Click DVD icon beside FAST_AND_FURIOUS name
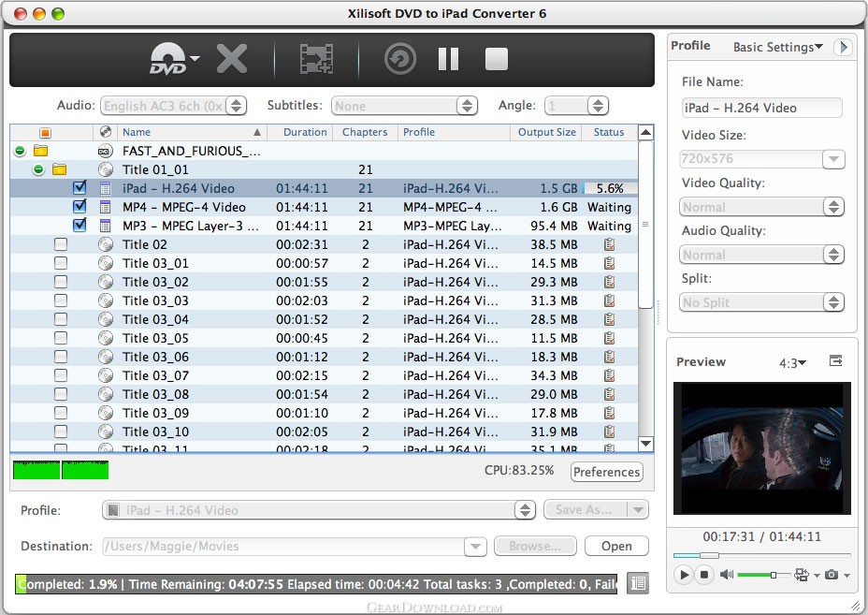Viewport: 868px width, 615px height. click(105, 151)
